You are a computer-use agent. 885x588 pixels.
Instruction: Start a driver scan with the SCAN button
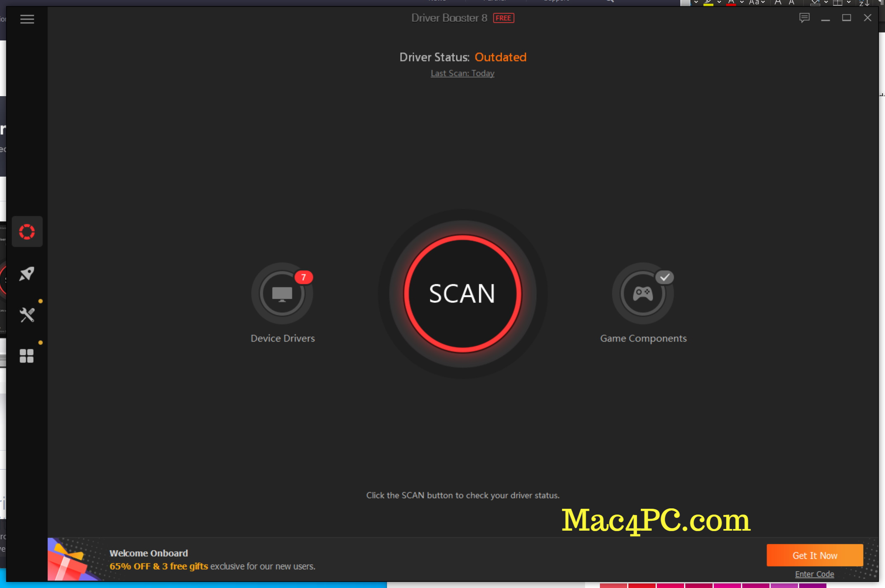coord(463,294)
